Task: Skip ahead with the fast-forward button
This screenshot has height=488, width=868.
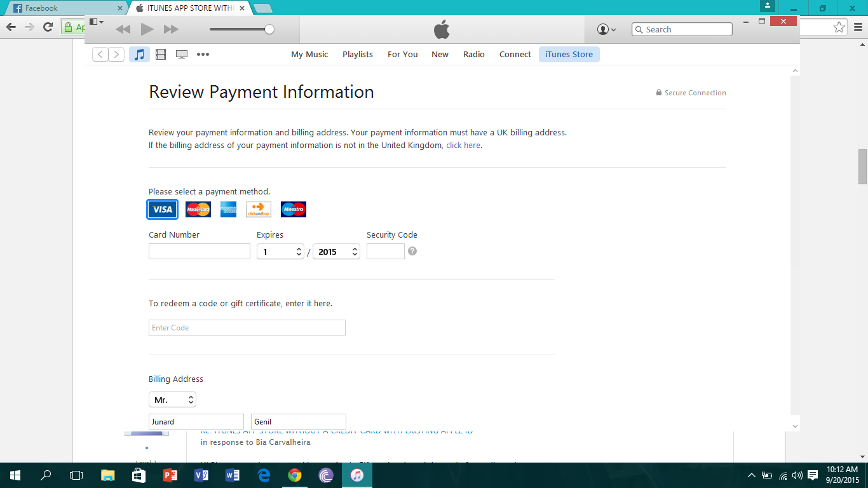Action: pyautogui.click(x=171, y=29)
